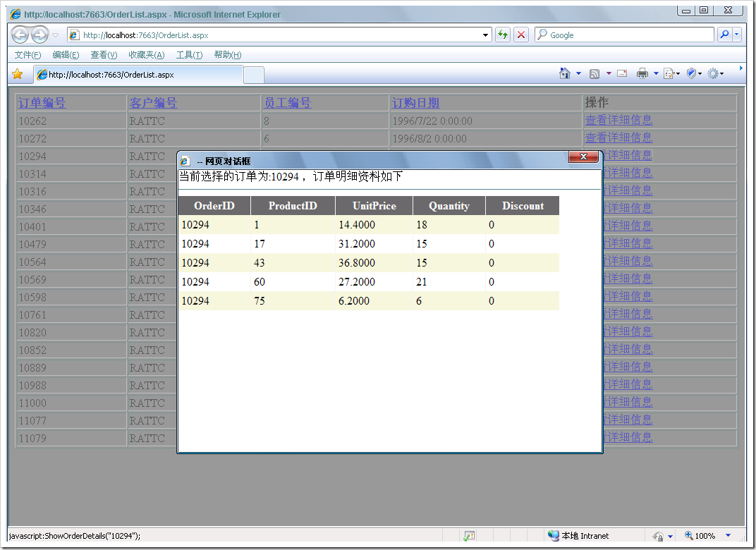Click the RSS feeds icon
Viewport: 756px width, 550px height.
[x=595, y=73]
